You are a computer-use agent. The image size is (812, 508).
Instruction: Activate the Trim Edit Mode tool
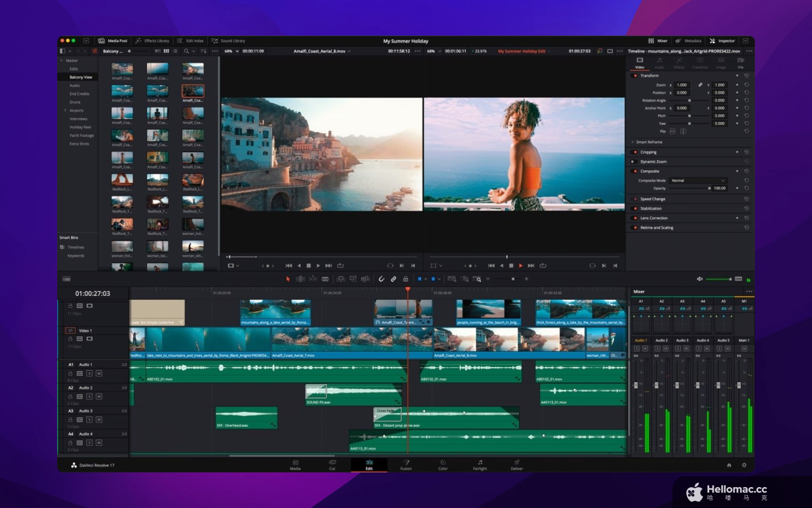301,279
